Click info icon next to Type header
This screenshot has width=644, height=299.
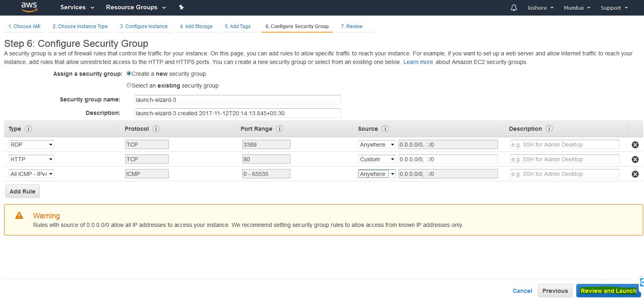click(x=28, y=129)
